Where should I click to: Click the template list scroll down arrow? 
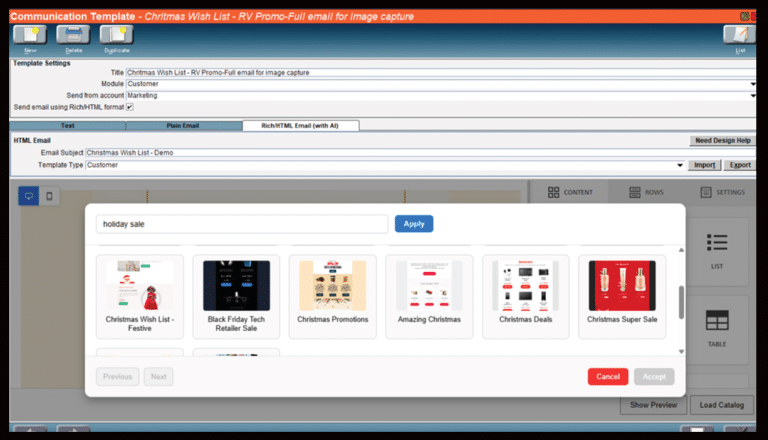(x=681, y=351)
